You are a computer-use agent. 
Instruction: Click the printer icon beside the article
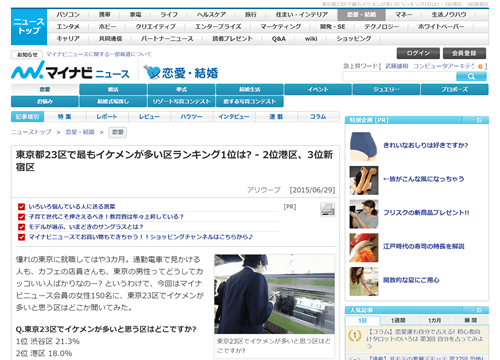pos(327,209)
